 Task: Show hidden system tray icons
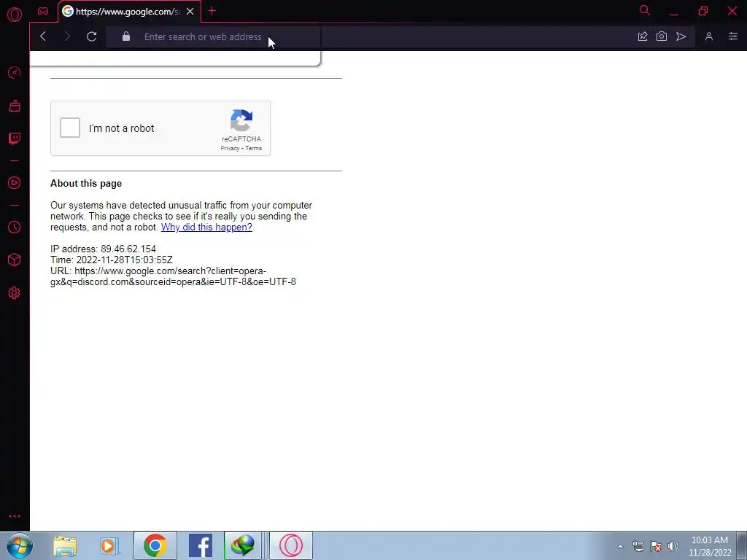620,546
